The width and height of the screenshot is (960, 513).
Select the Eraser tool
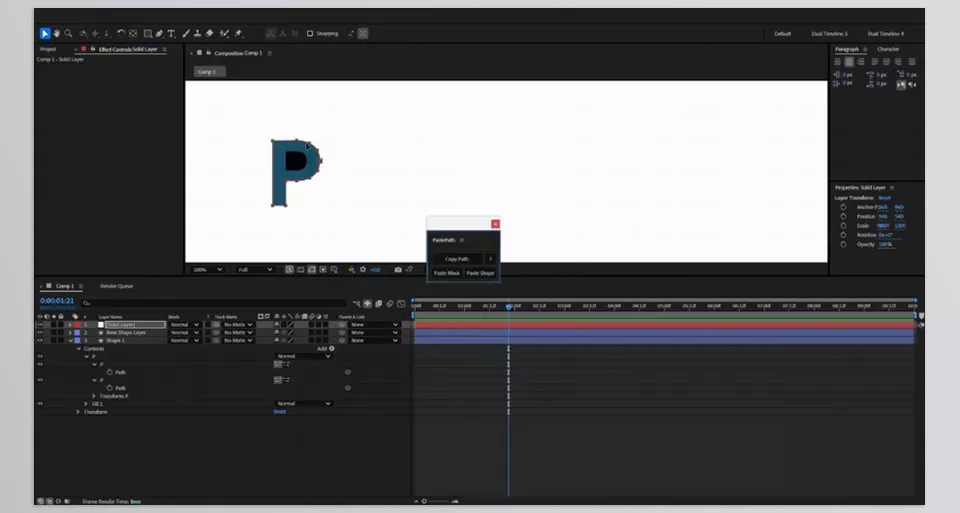(x=209, y=34)
